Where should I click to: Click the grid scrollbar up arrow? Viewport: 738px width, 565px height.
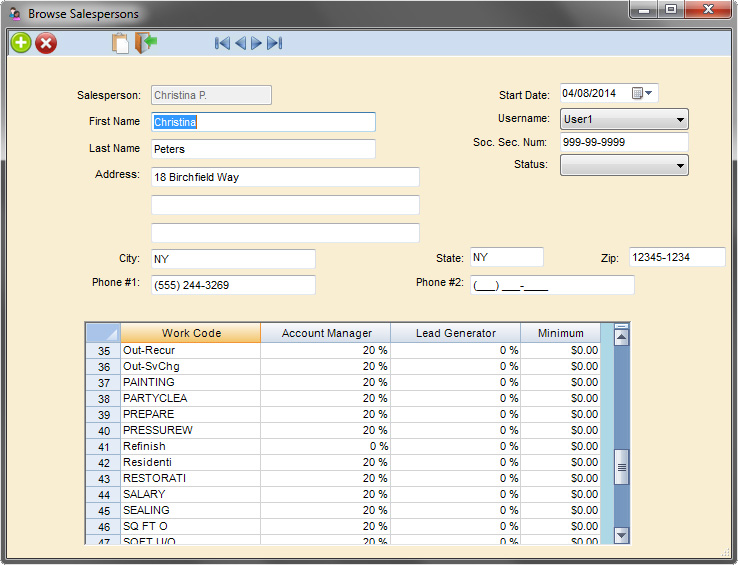point(621,337)
